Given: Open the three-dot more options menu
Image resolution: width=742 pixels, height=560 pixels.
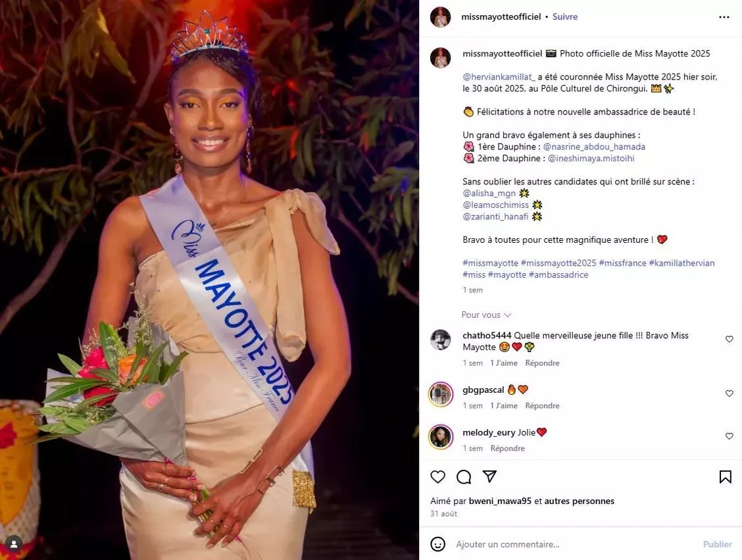Looking at the screenshot, I should point(724,17).
